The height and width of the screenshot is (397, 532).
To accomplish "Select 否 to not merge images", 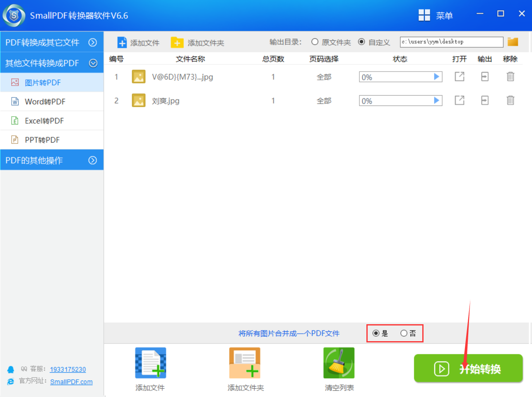I will pyautogui.click(x=404, y=333).
